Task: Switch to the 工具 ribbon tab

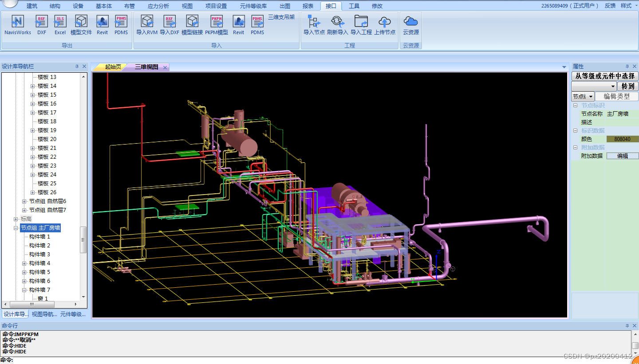Action: coord(354,6)
